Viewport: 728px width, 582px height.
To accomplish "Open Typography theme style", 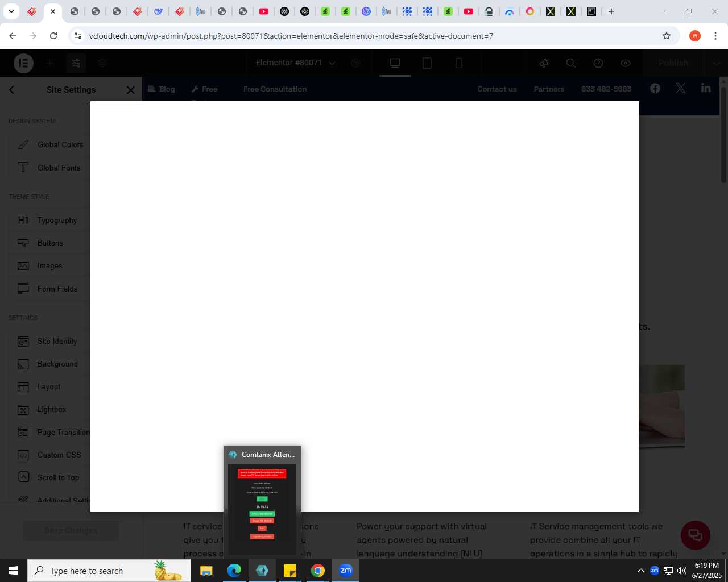I will (50, 220).
